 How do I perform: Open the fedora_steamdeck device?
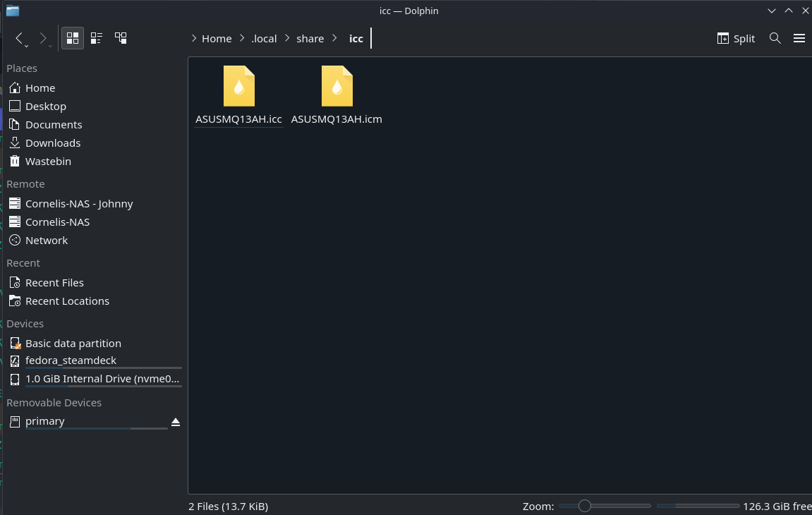coord(94,361)
